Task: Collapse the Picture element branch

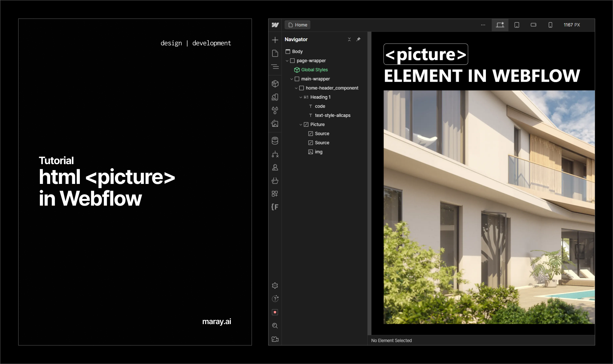Action: [300, 124]
